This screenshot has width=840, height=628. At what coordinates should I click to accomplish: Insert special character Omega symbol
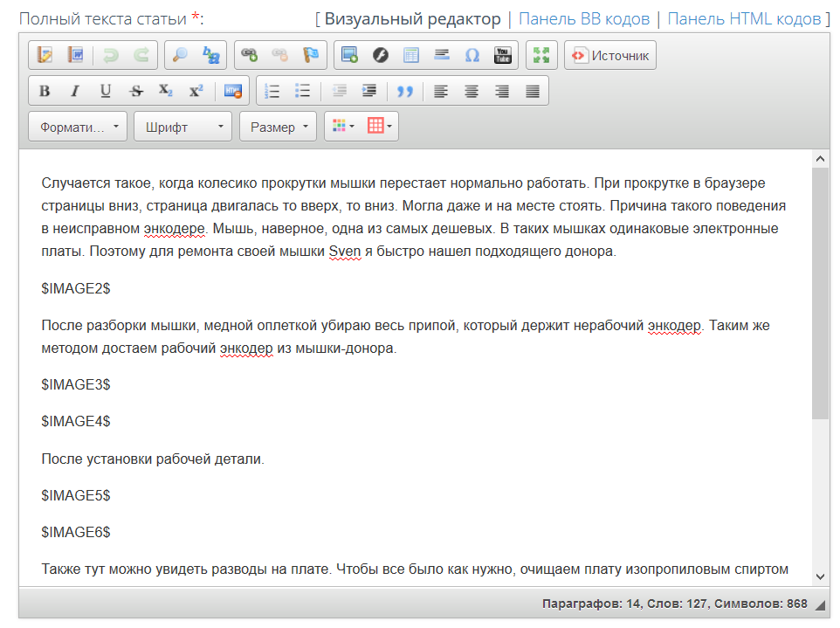click(472, 55)
